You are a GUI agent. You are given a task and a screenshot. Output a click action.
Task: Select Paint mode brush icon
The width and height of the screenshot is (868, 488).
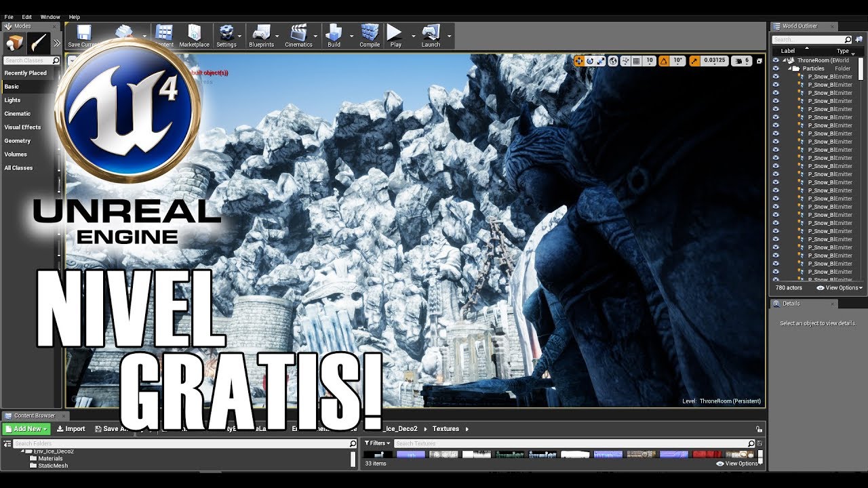(x=38, y=43)
